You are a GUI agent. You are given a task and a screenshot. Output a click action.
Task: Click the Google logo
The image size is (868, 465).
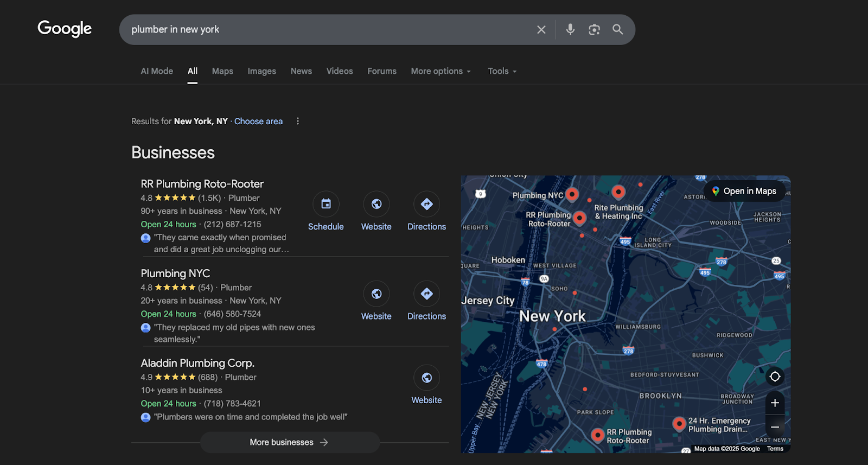tap(65, 29)
